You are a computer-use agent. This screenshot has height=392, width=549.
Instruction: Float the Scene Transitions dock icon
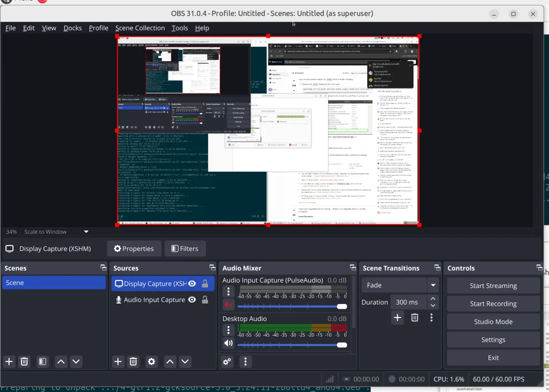(x=437, y=268)
